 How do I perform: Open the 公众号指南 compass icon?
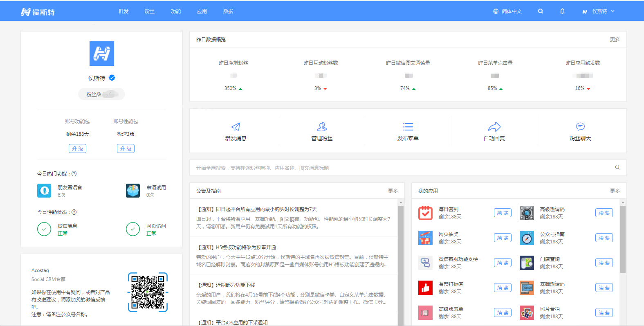pyautogui.click(x=527, y=238)
